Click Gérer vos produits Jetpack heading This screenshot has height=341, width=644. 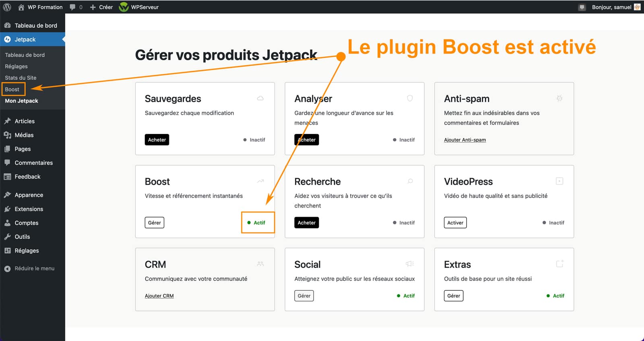click(x=226, y=55)
